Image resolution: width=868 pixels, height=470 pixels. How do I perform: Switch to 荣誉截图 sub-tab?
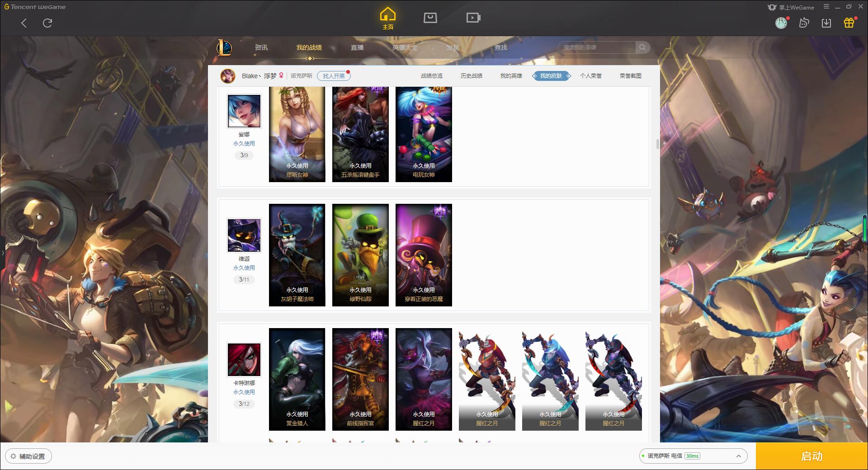631,76
